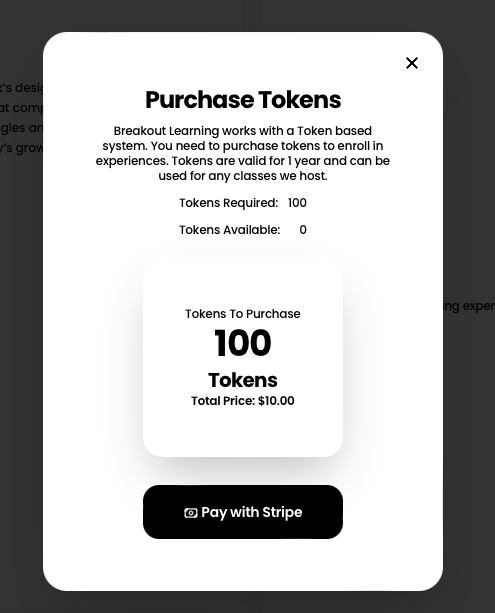
Task: Click the Tokens Required label
Action: click(x=228, y=203)
